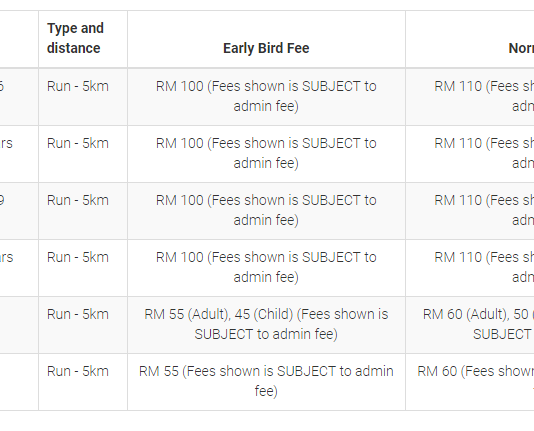Click the last row RM 60 normal fee cell
The width and height of the screenshot is (534, 431).
pos(470,382)
